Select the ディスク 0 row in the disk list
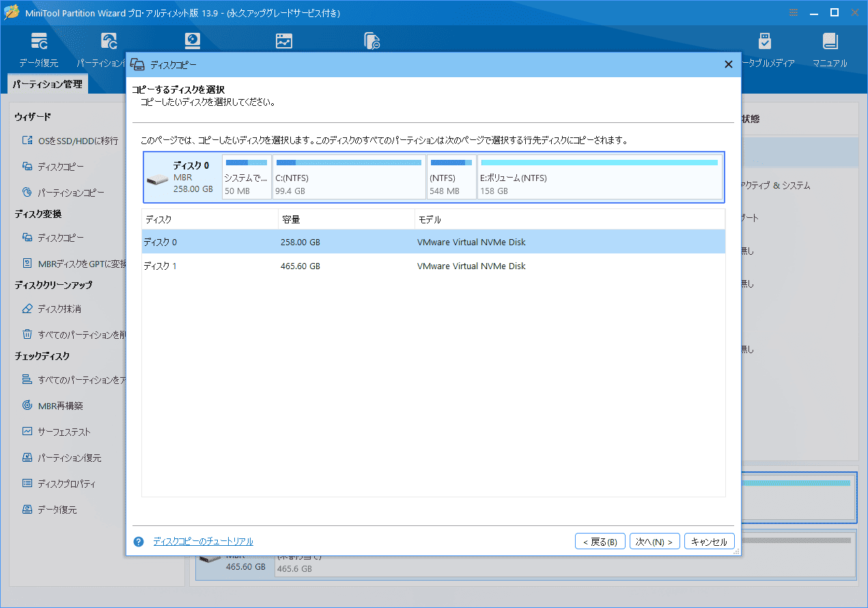Viewport: 868px width, 608px height. click(434, 243)
